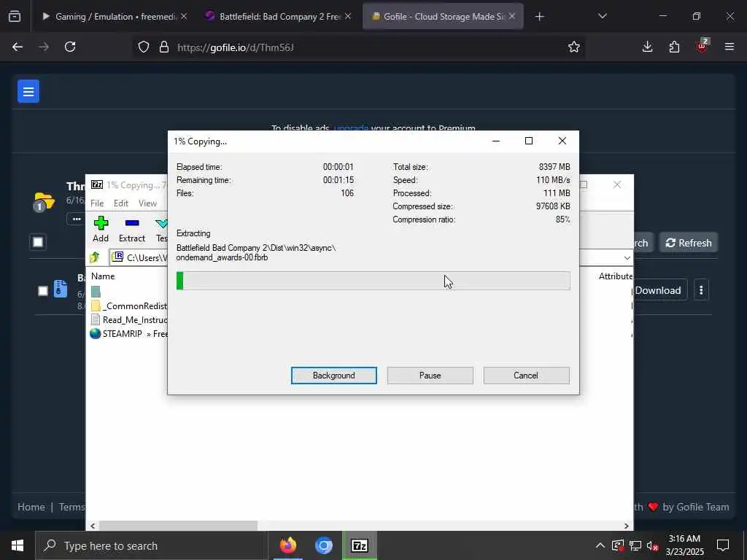Click the taskbar clock and date
Screen dimensions: 747x560
pos(684,545)
